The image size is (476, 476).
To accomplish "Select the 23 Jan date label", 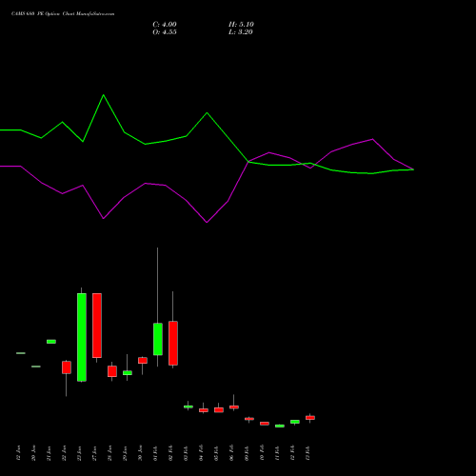I will pyautogui.click(x=79, y=453).
